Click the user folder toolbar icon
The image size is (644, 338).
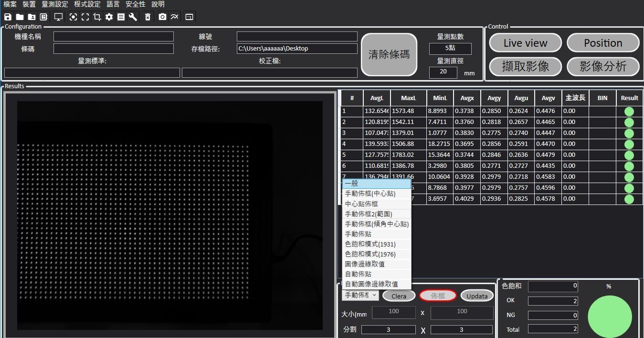pos(32,17)
